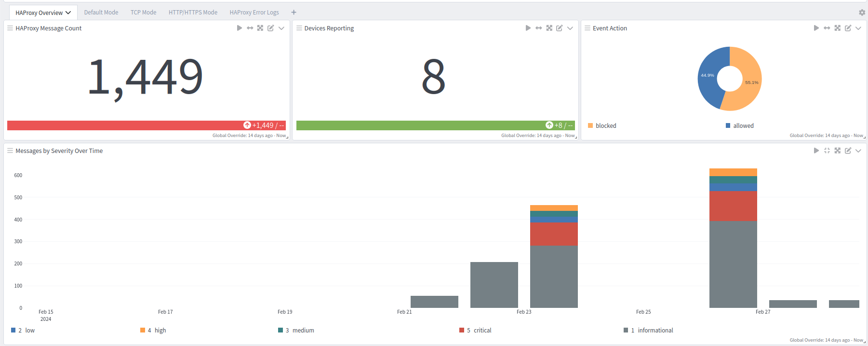868x346 pixels.
Task: Expand Messages by Severity widget to fullscreen
Action: [837, 151]
